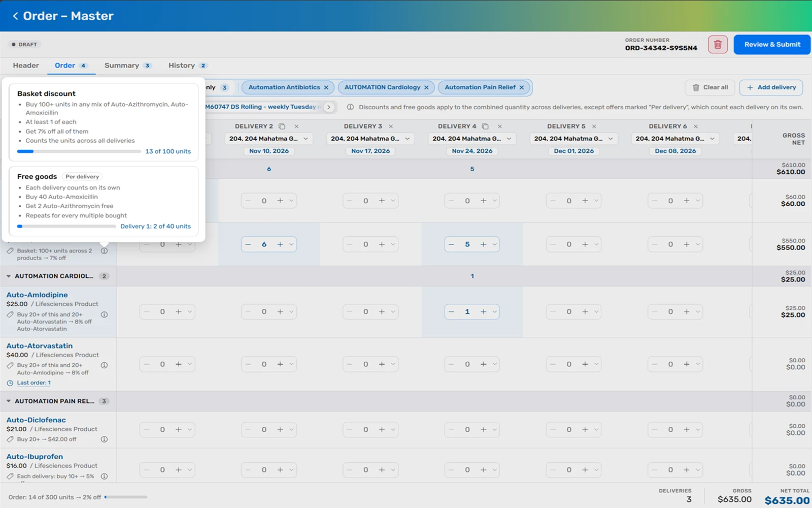The image size is (812, 508).
Task: Remove Delivery 2 column
Action: 296,126
